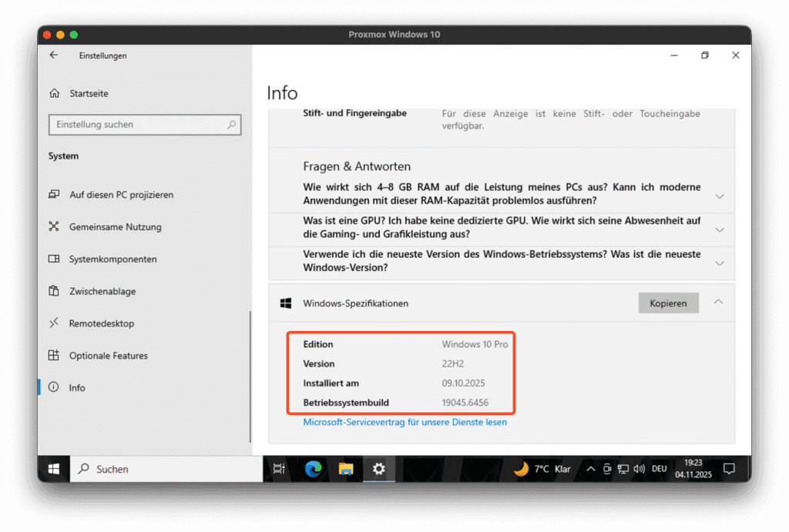
Task: Open Zwischenablage settings page
Action: (x=101, y=291)
